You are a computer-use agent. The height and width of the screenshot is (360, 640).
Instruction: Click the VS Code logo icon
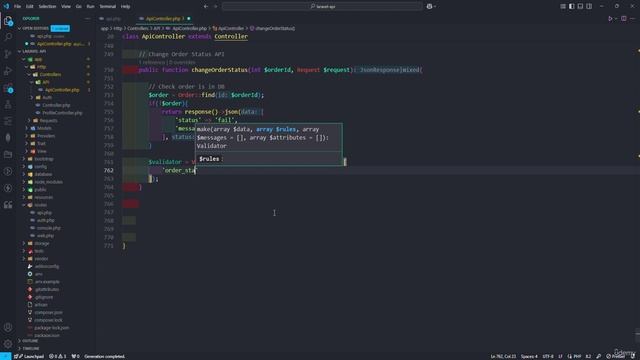coord(6,7)
